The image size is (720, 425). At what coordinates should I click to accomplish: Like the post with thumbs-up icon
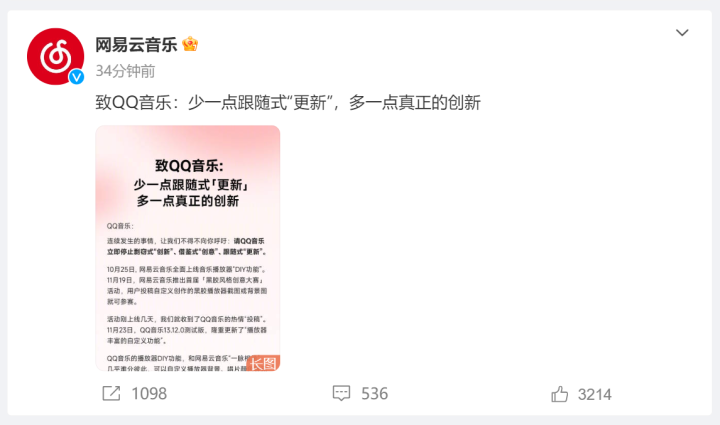coord(559,394)
